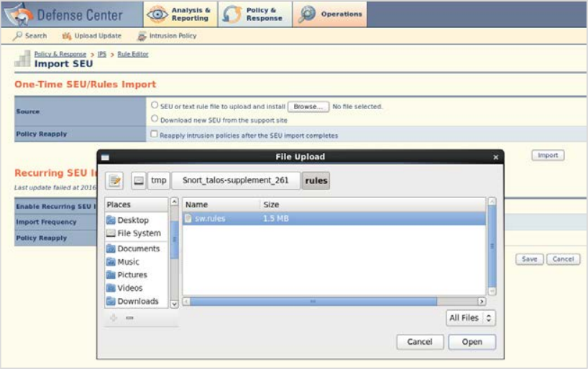
Task: Follow the Rule Editor breadcrumb link
Action: coord(133,55)
